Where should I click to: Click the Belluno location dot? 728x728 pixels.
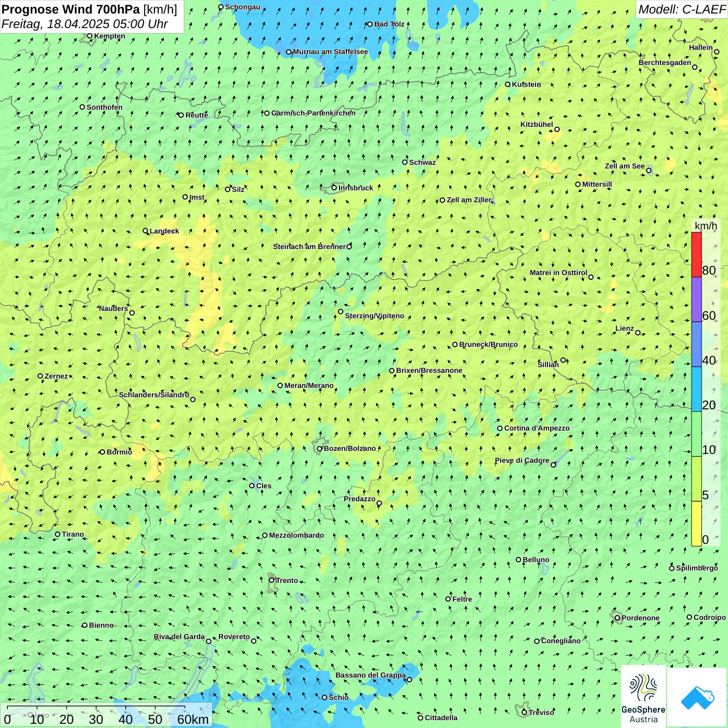pos(518,560)
